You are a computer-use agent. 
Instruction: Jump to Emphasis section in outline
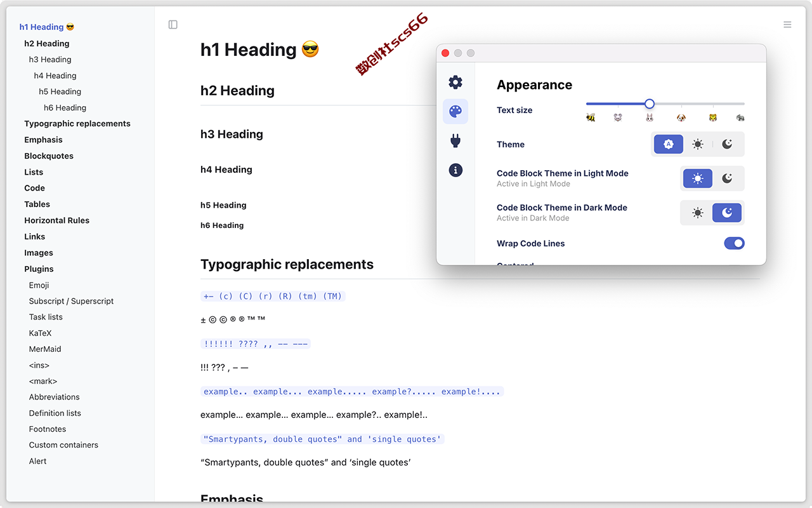click(43, 140)
